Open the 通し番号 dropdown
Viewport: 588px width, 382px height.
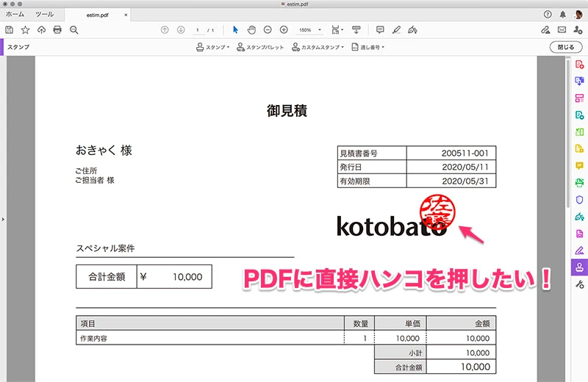368,47
